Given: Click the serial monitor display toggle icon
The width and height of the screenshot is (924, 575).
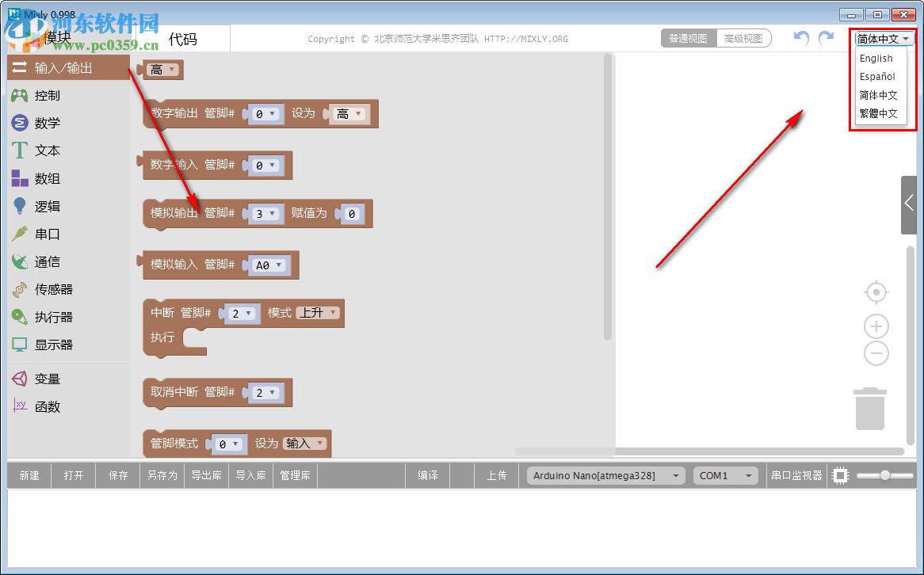Looking at the screenshot, I should (x=839, y=475).
